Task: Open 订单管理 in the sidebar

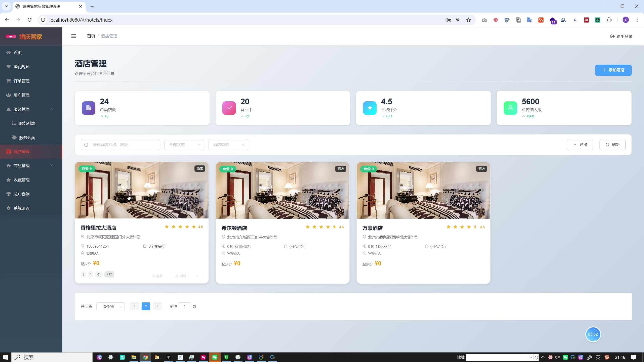Action: [22, 81]
